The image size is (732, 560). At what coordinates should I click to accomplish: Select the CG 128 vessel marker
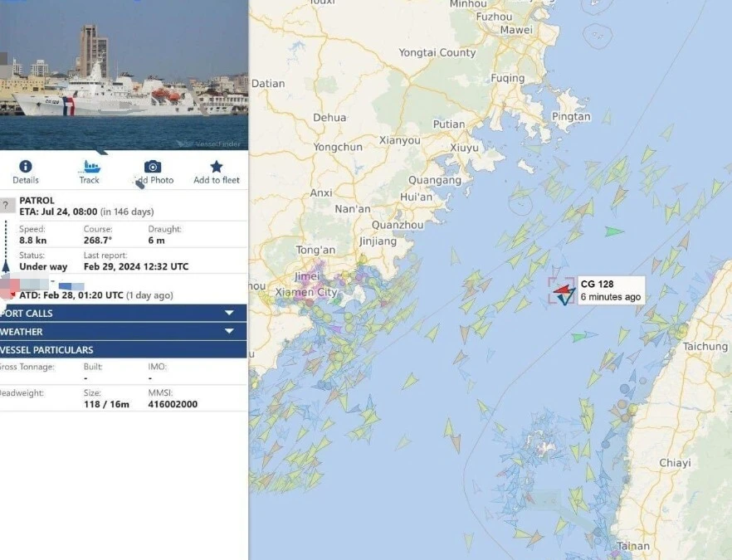click(564, 293)
